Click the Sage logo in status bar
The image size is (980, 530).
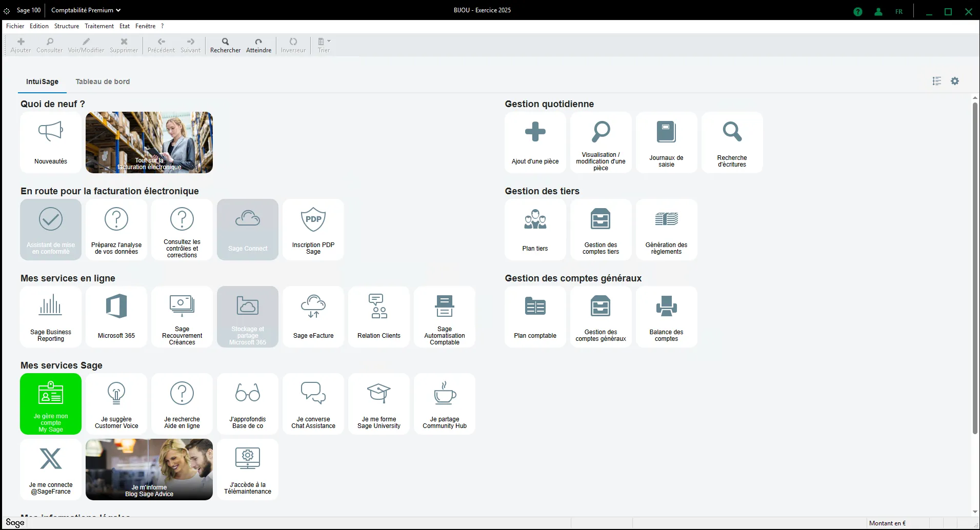15,523
